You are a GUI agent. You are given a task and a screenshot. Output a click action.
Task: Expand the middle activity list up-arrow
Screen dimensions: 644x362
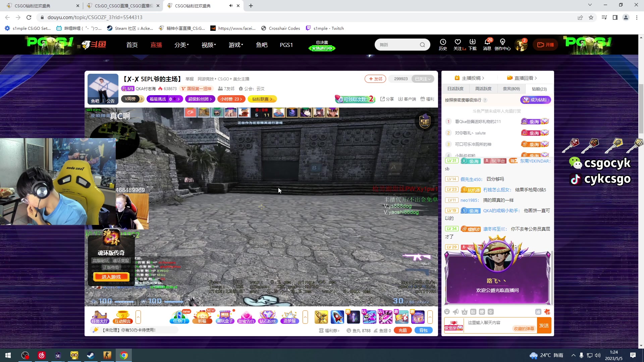pyautogui.click(x=305, y=317)
